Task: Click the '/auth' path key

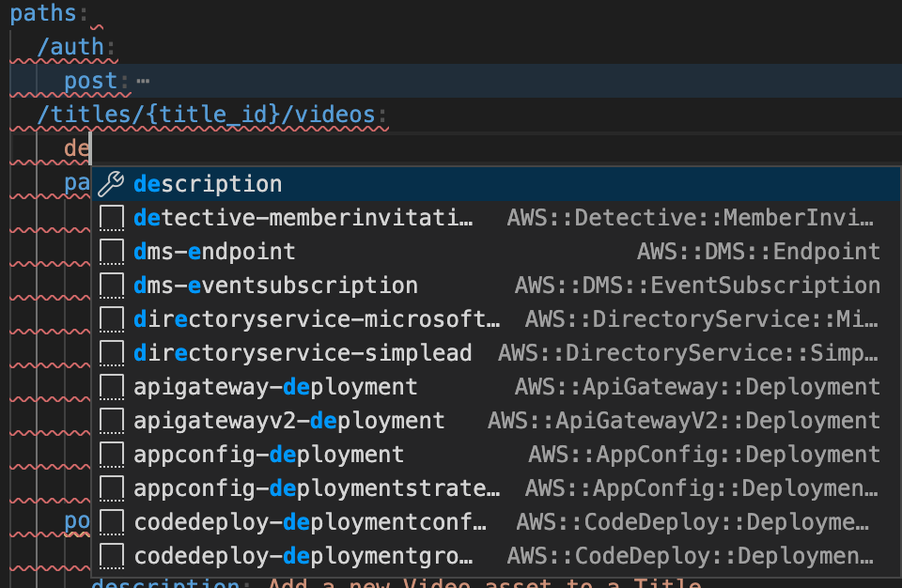Action: tap(70, 47)
